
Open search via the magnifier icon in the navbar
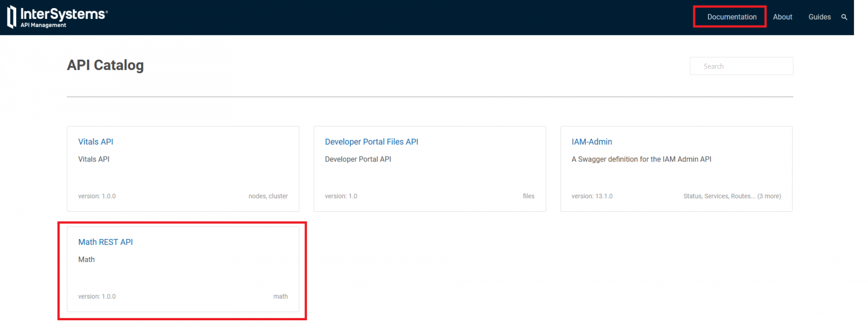844,17
